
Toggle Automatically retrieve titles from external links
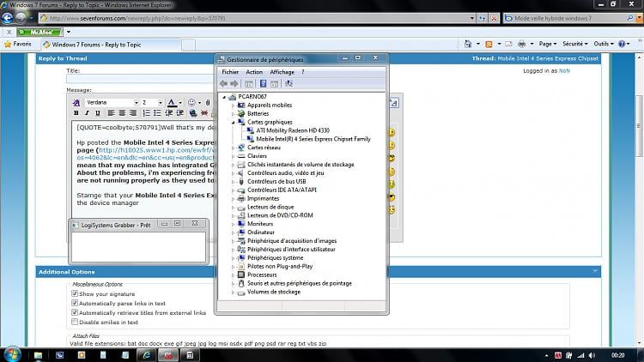pos(75,312)
